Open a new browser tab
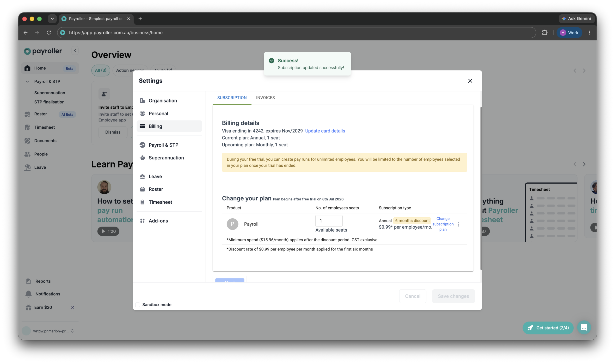The image size is (615, 364). 140,19
